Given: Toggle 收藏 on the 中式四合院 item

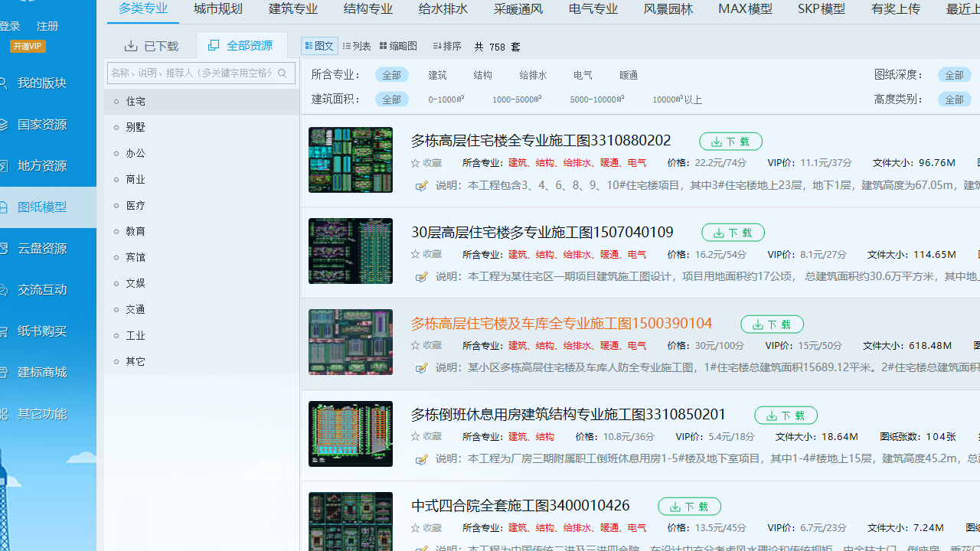Looking at the screenshot, I should (x=426, y=528).
